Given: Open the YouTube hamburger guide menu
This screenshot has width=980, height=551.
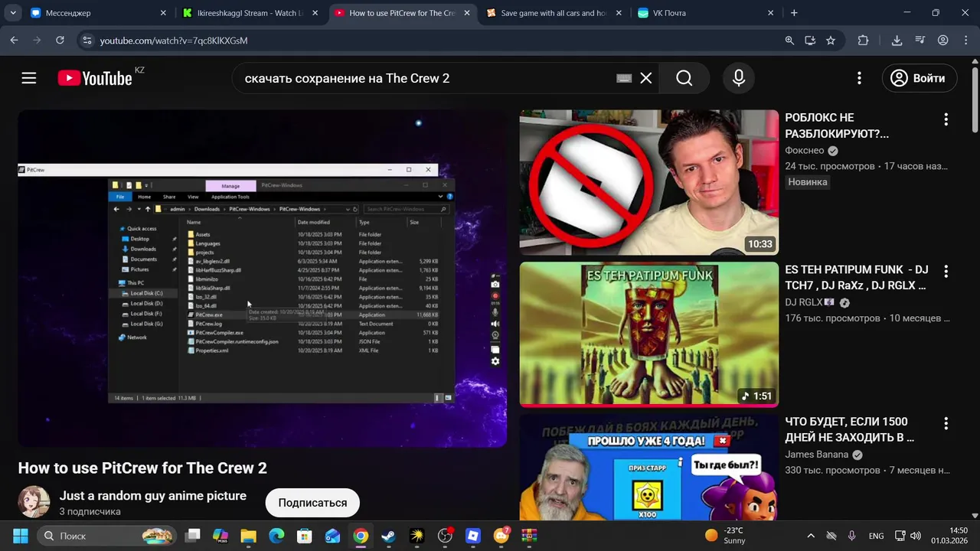Looking at the screenshot, I should [x=29, y=78].
